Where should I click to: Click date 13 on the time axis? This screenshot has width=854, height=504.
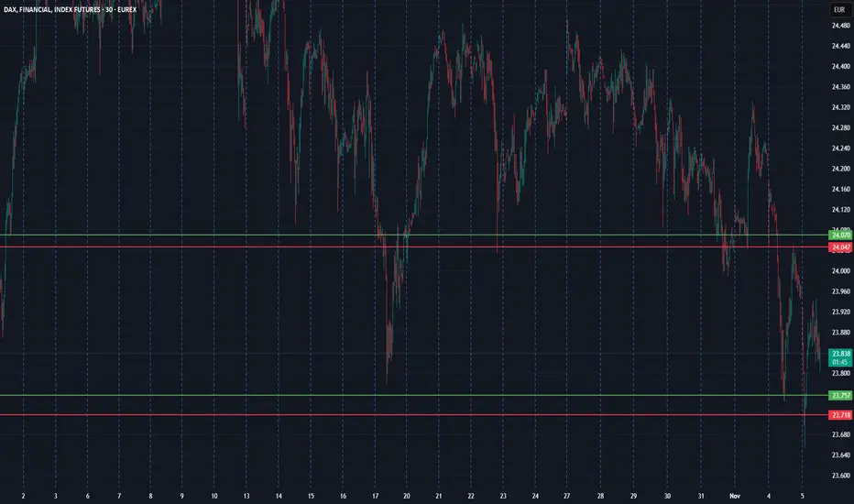[x=246, y=496]
